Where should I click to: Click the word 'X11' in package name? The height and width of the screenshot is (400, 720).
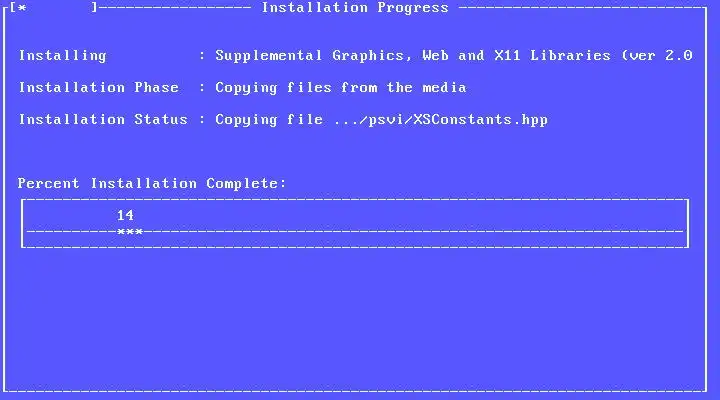tap(507, 56)
